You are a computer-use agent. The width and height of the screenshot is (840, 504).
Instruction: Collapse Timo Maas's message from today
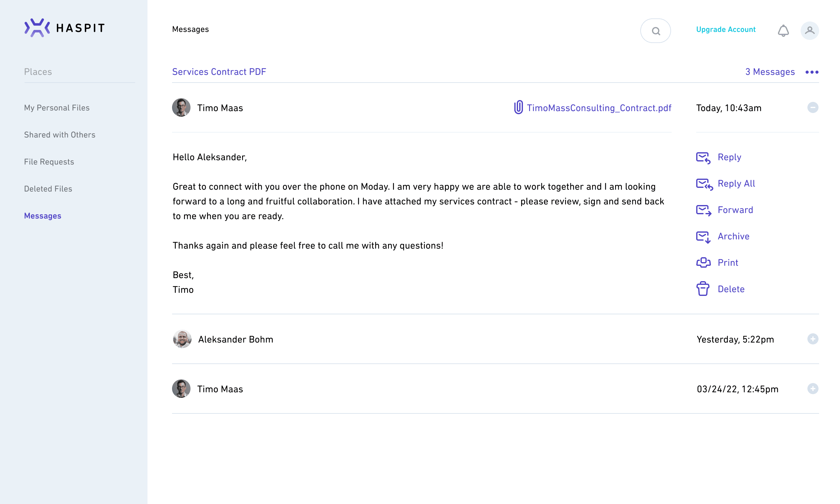pyautogui.click(x=812, y=108)
